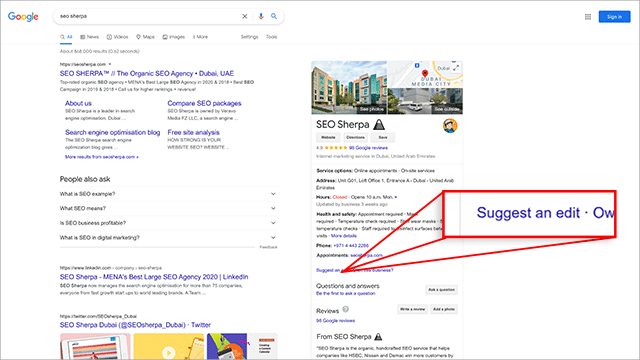Open the More search options menu

pyautogui.click(x=200, y=37)
